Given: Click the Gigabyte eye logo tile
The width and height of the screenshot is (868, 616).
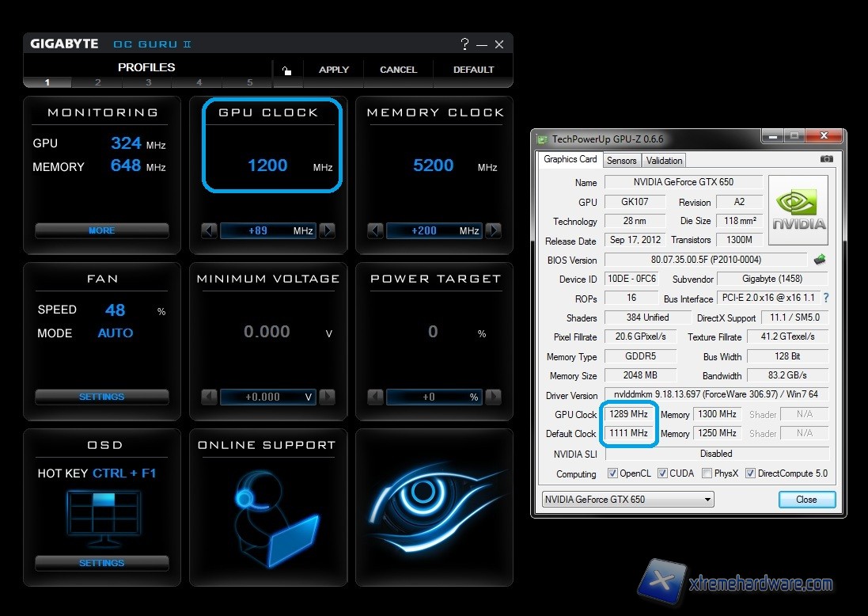Looking at the screenshot, I should (x=430, y=507).
